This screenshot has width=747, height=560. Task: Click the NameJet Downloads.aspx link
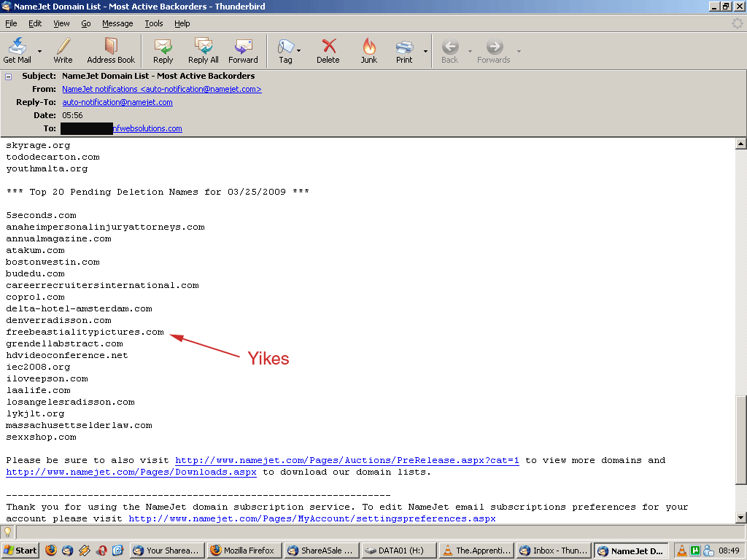click(131, 472)
